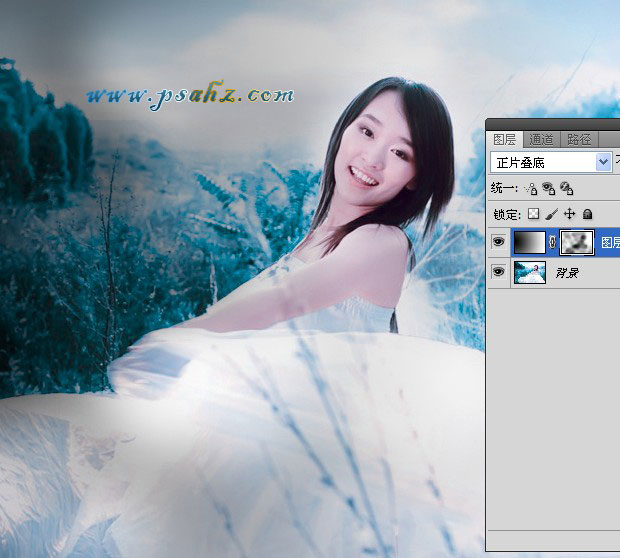This screenshot has width=620, height=558.
Task: Click the blend mode dropdown arrow
Action: [x=603, y=162]
